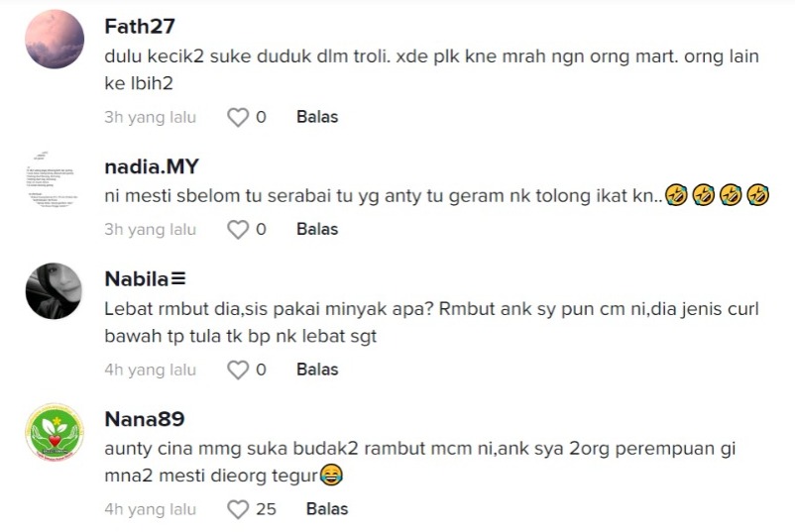Reply to Fath27 using Balas

pyautogui.click(x=317, y=117)
